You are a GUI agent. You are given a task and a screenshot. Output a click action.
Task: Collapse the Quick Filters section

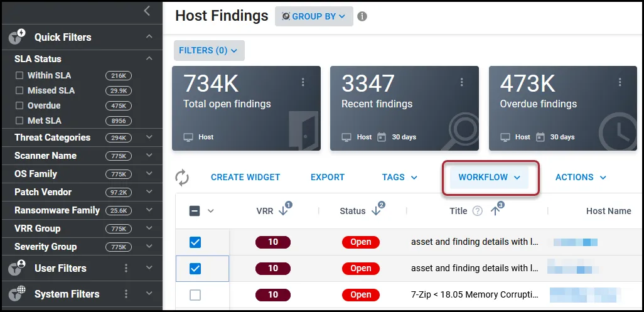149,37
